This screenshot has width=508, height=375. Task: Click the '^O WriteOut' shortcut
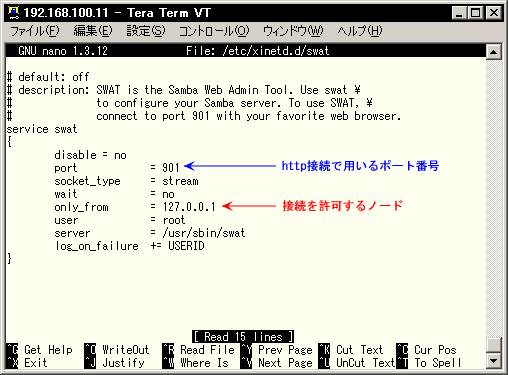click(x=117, y=350)
